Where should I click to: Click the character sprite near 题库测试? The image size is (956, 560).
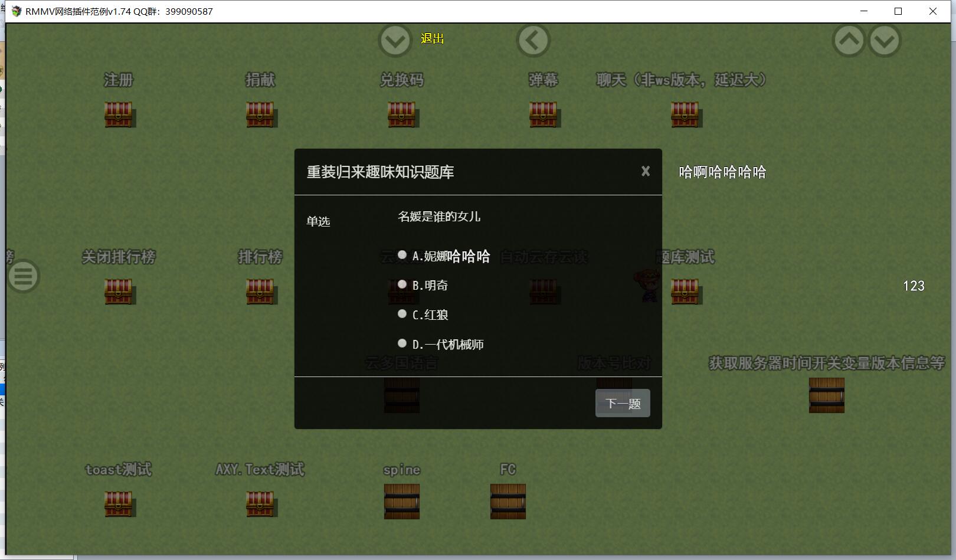[648, 285]
